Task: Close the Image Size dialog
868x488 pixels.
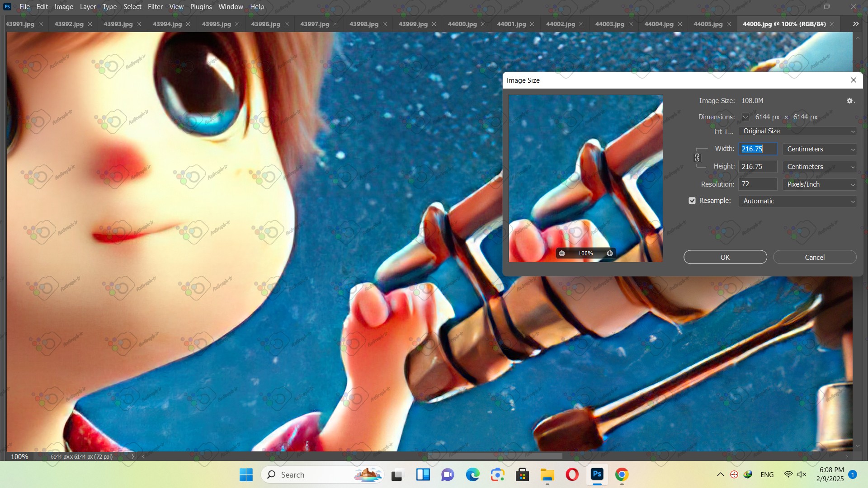Action: tap(854, 80)
